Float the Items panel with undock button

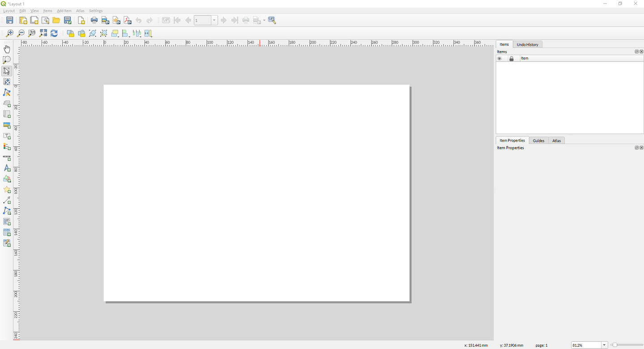tap(636, 52)
